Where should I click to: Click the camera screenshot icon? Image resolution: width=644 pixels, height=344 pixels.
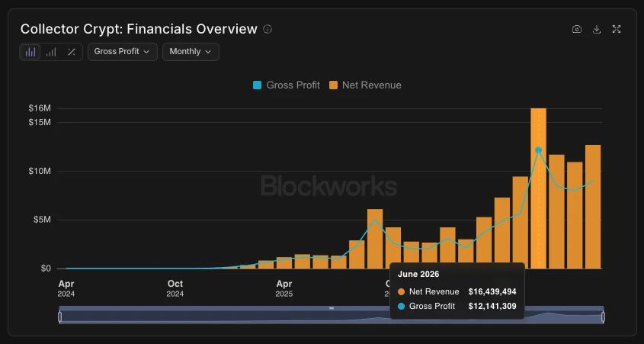pos(577,29)
